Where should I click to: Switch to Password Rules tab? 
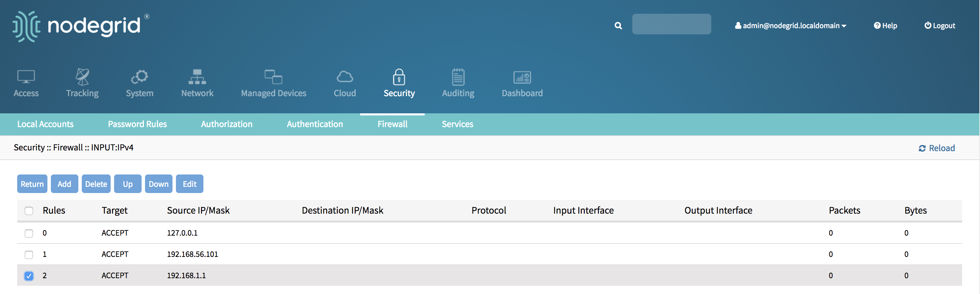tap(137, 124)
